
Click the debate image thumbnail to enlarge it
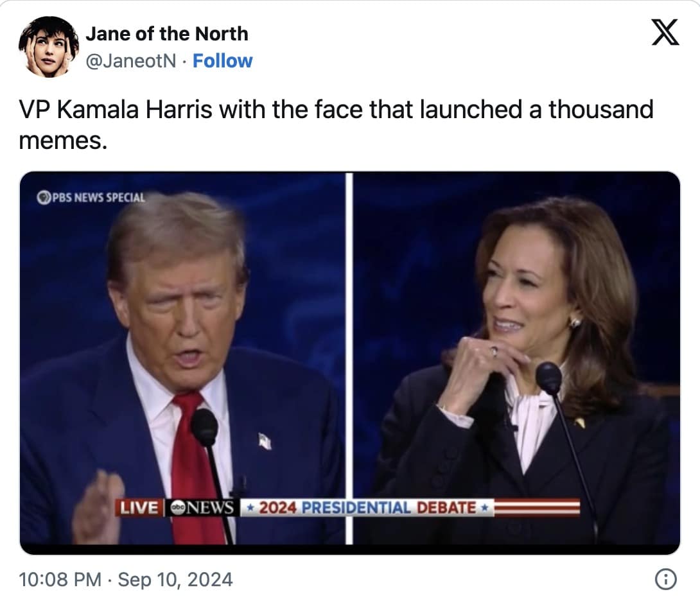click(x=350, y=360)
